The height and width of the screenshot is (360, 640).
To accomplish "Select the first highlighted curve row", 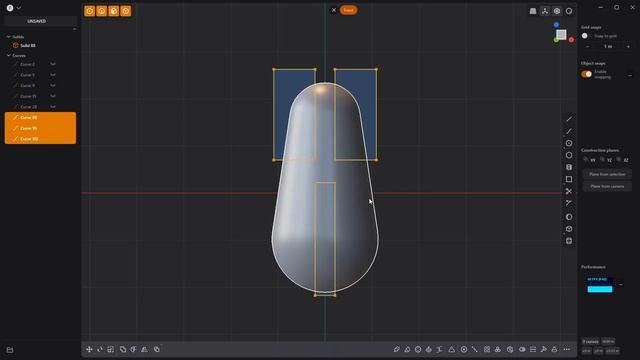I will tap(40, 118).
